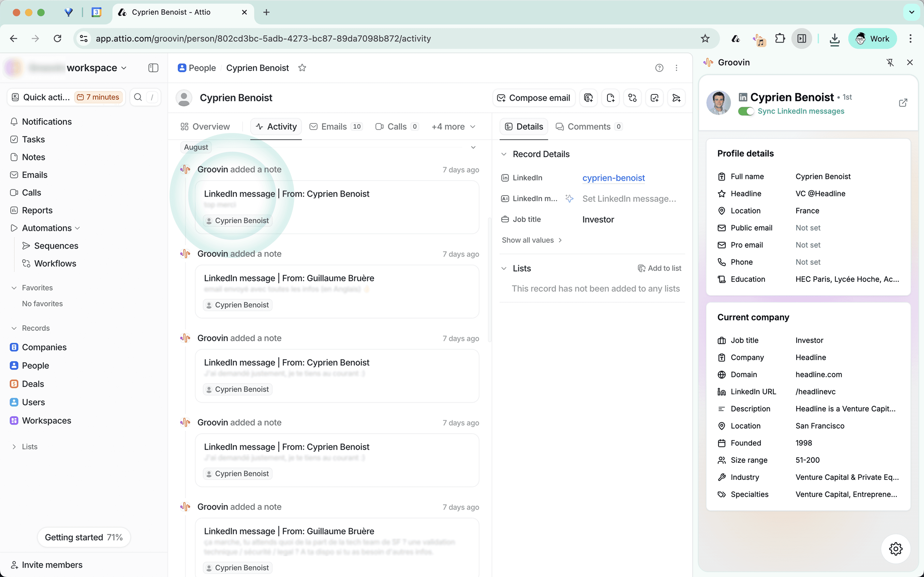Click the send sequence paper-plane icon

tap(676, 98)
